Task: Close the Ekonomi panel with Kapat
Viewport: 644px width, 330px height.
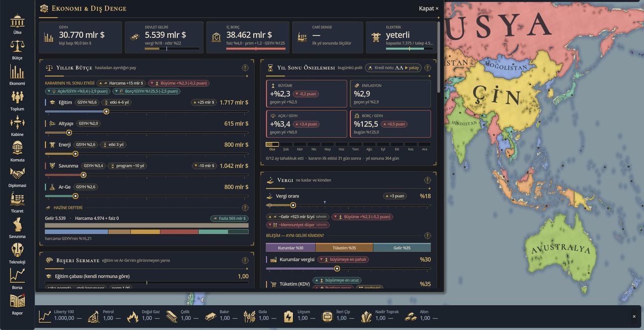Action: [429, 9]
